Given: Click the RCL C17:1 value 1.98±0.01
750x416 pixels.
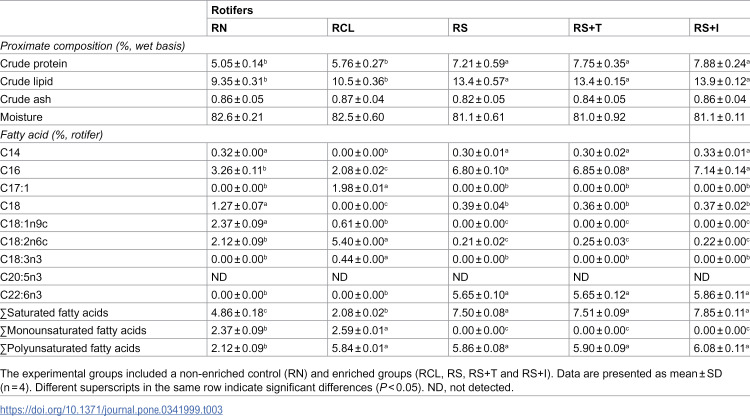Looking at the screenshot, I should (360, 188).
